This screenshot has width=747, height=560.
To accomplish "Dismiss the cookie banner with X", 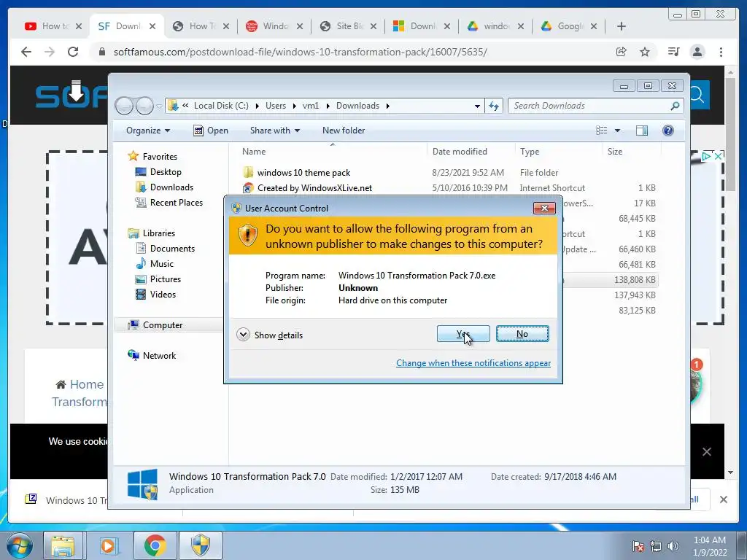I will pyautogui.click(x=706, y=451).
